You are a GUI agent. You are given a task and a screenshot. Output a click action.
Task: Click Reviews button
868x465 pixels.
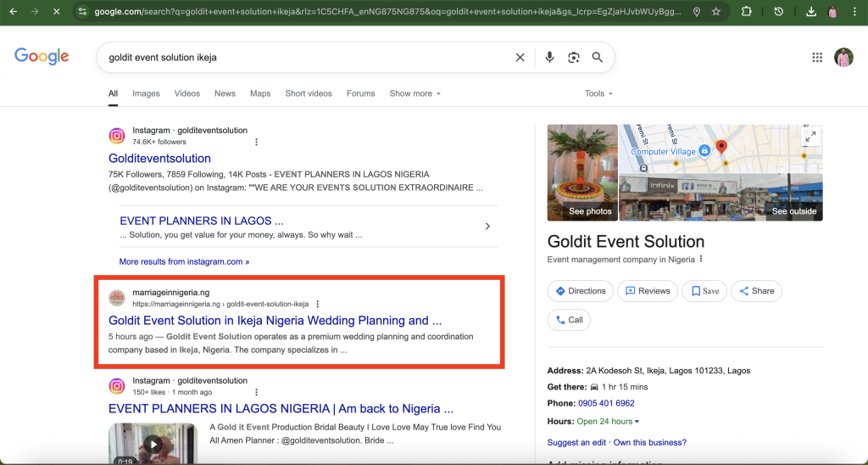pyautogui.click(x=647, y=291)
